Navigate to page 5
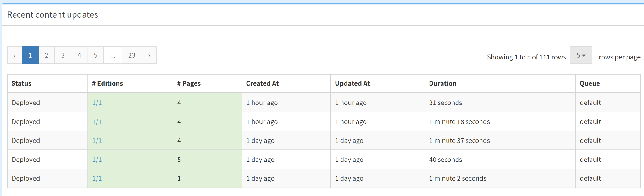Image resolution: width=644 pixels, height=196 pixels. [x=96, y=55]
